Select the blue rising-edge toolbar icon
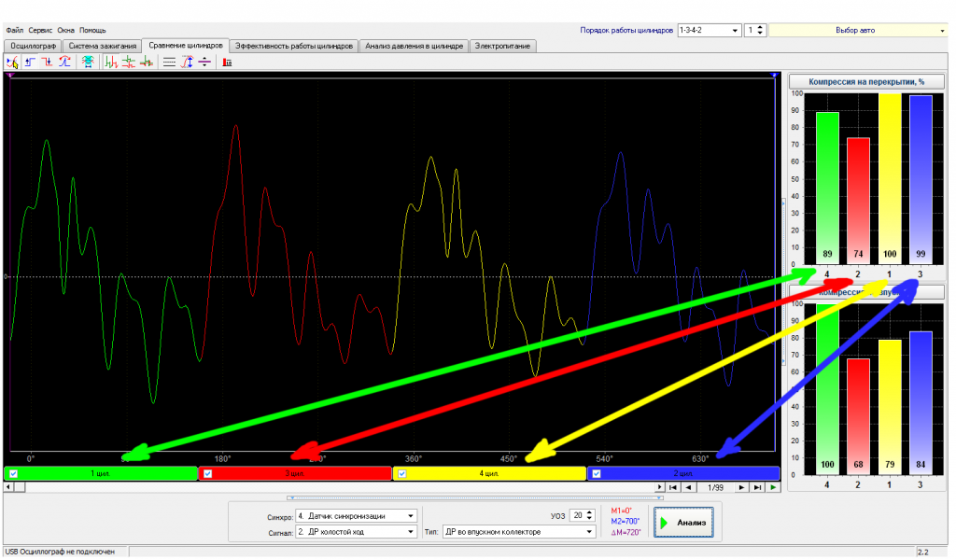Image resolution: width=956 pixels, height=560 pixels. coord(30,63)
